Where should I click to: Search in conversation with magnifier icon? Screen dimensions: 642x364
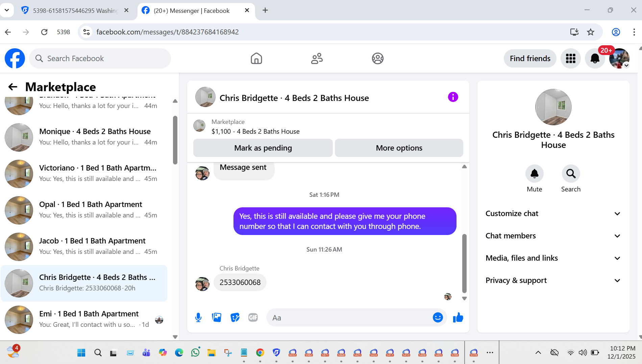click(x=571, y=174)
